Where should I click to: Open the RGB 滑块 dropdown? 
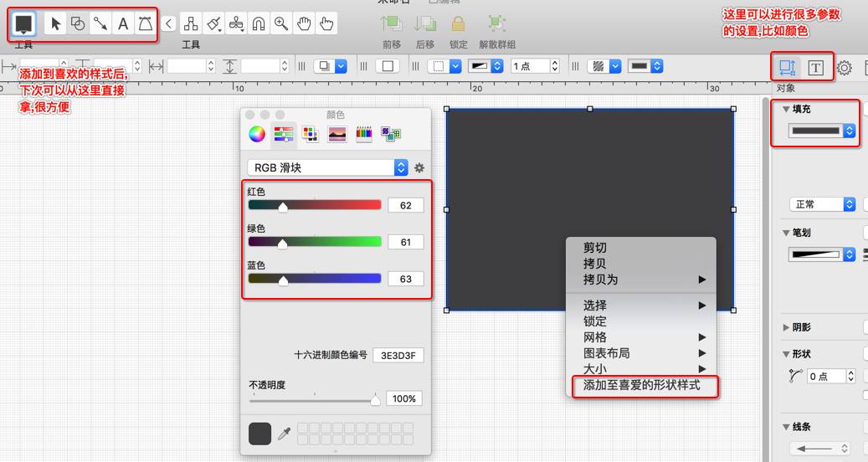(x=327, y=167)
